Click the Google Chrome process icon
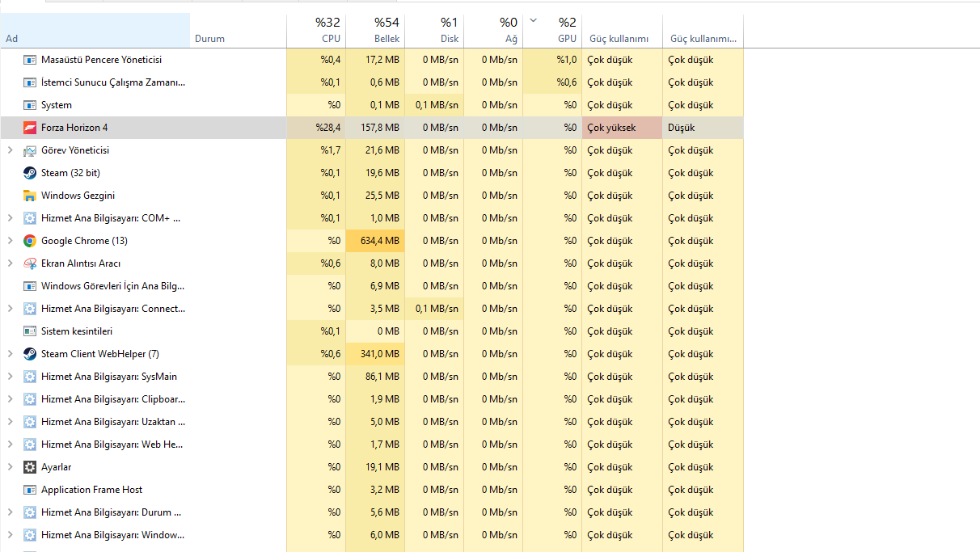 tap(30, 241)
